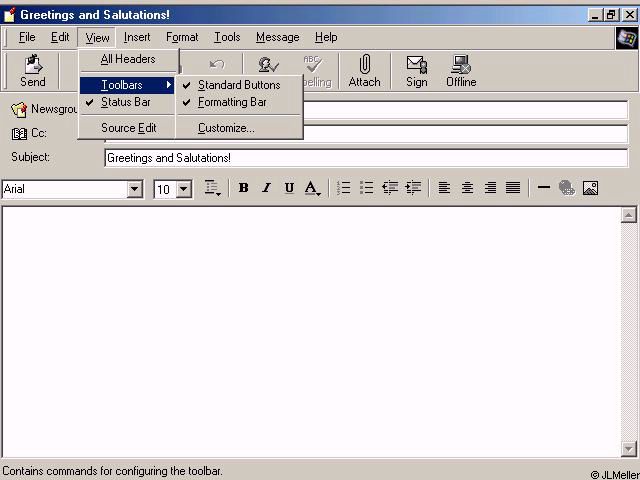Insert a picture
The image size is (640, 480).
590,188
